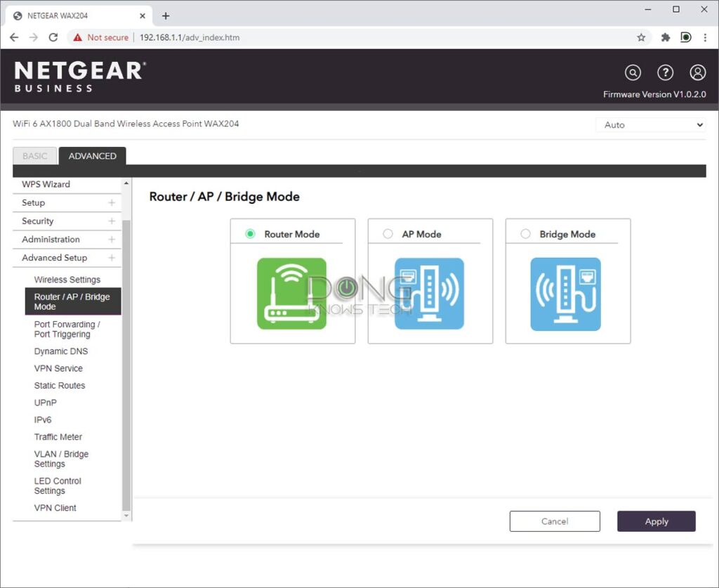Click the Bridge Mode label text
Image resolution: width=719 pixels, height=588 pixels.
coord(567,235)
